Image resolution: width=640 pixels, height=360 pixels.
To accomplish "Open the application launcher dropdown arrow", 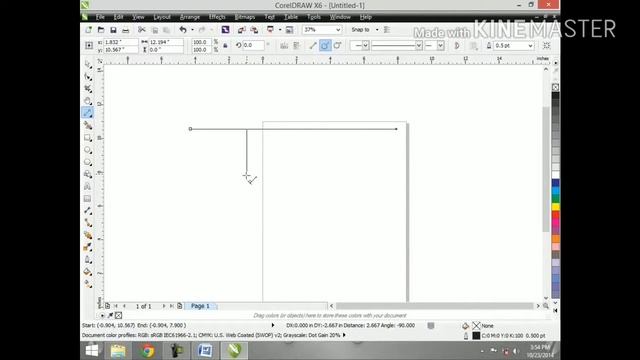I will (280, 30).
